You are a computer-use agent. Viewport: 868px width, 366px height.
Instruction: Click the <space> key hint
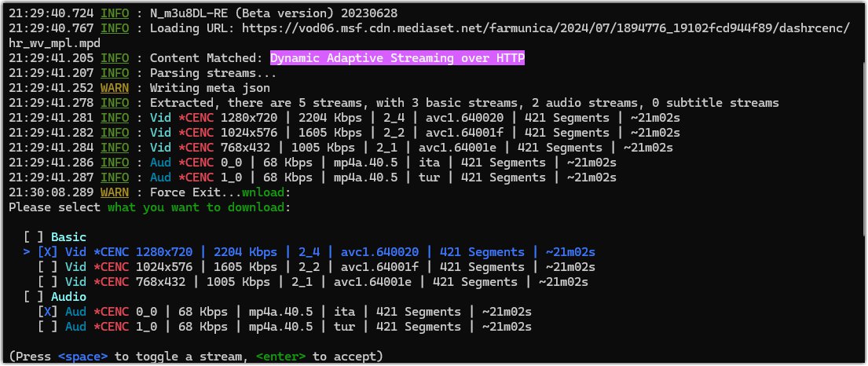tap(82, 357)
